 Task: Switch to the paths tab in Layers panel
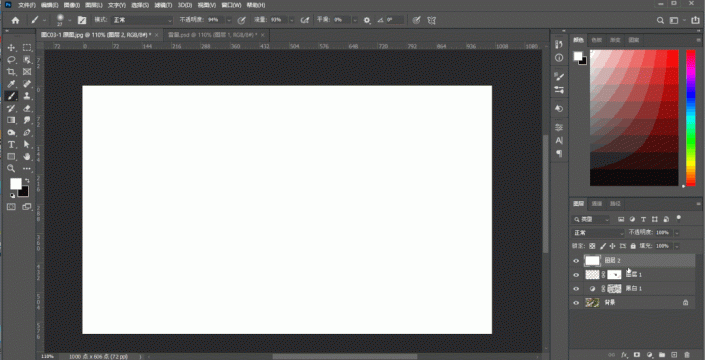pos(615,204)
